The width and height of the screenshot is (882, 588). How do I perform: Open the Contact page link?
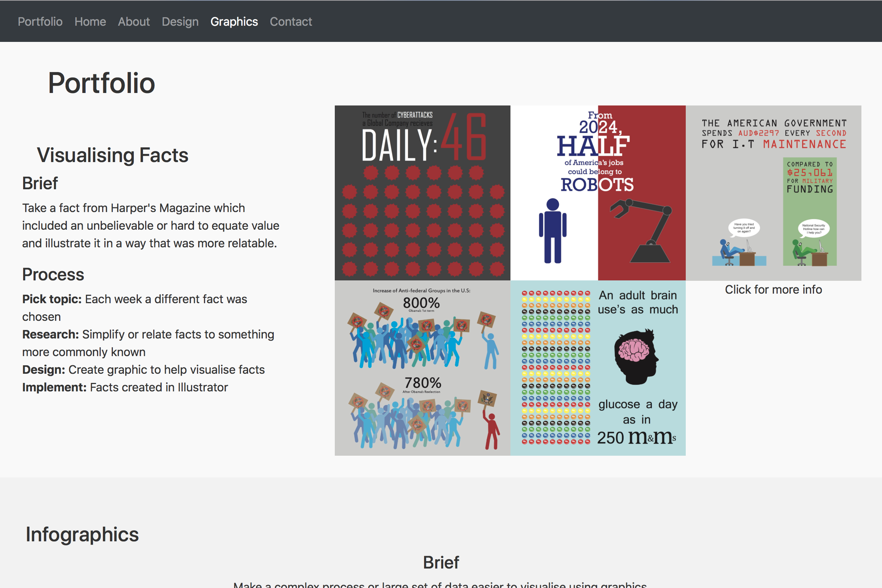coord(291,21)
